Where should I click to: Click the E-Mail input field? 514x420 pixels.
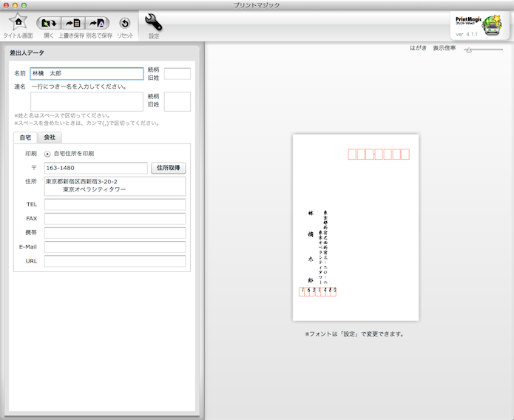(115, 247)
